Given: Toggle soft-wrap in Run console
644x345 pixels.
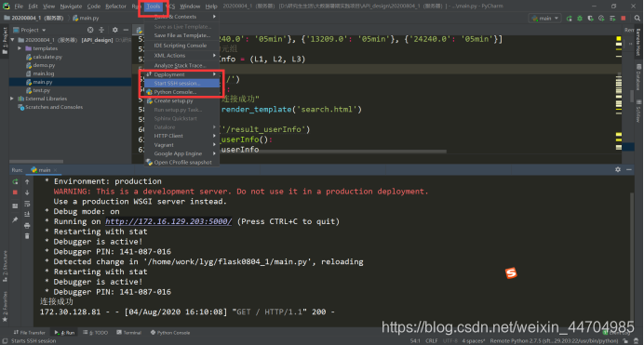Looking at the screenshot, I should [x=27, y=204].
